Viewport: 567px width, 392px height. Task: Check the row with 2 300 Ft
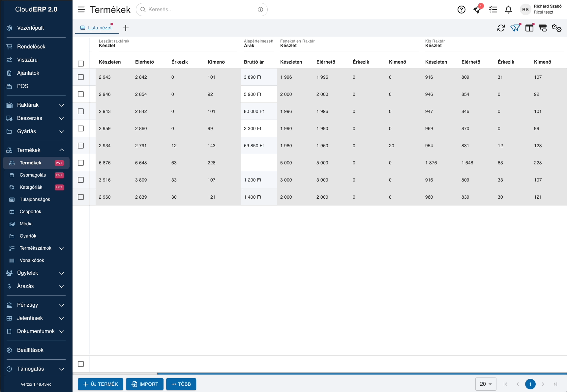(81, 128)
